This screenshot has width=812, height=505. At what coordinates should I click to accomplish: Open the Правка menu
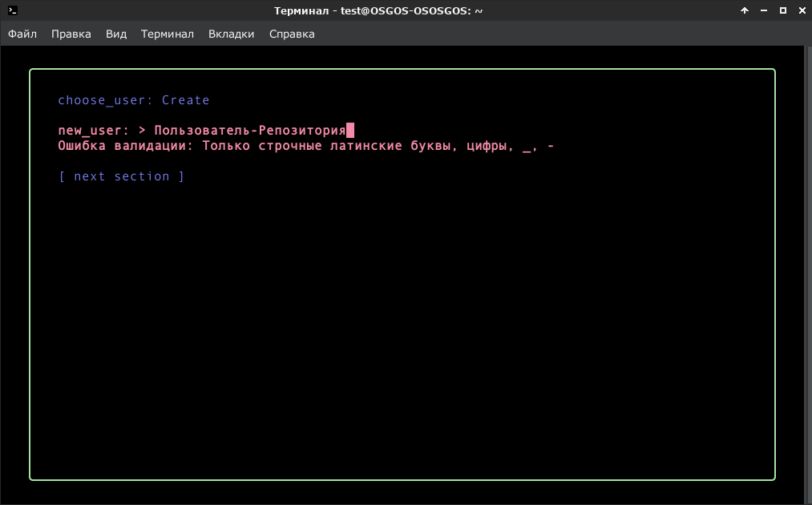coord(71,34)
